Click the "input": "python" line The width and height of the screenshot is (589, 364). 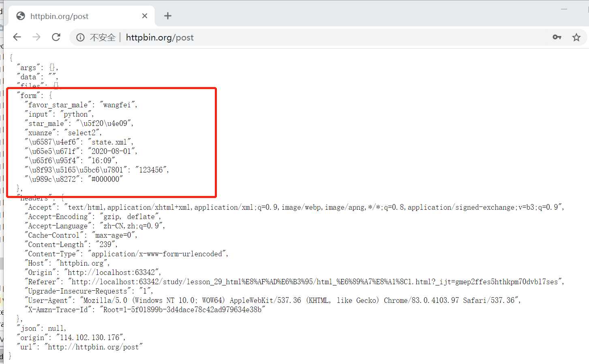click(x=59, y=114)
